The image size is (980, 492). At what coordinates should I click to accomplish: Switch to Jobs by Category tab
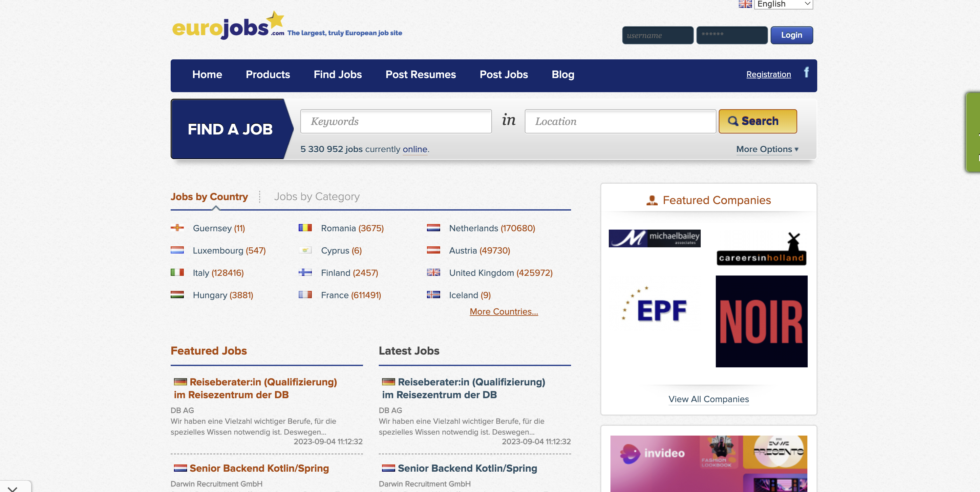click(x=316, y=196)
